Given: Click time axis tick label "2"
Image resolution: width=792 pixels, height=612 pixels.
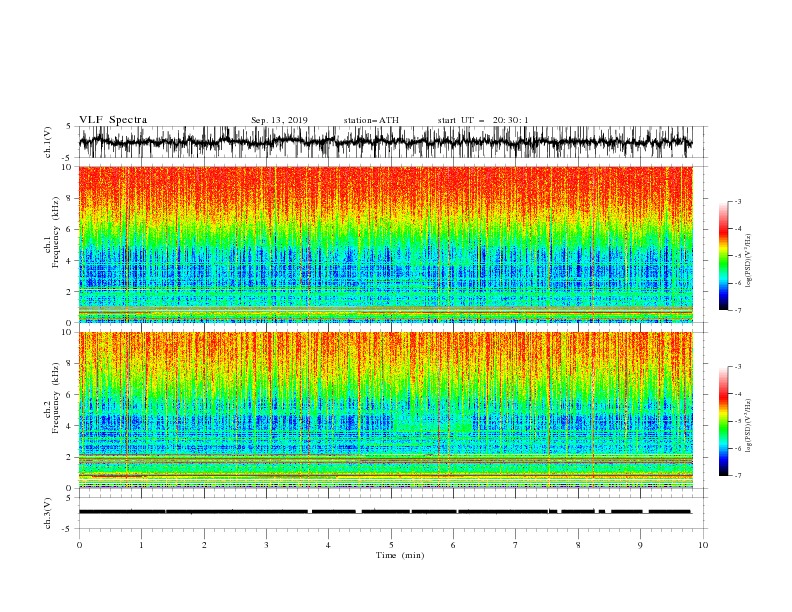Looking at the screenshot, I should click(x=204, y=545).
